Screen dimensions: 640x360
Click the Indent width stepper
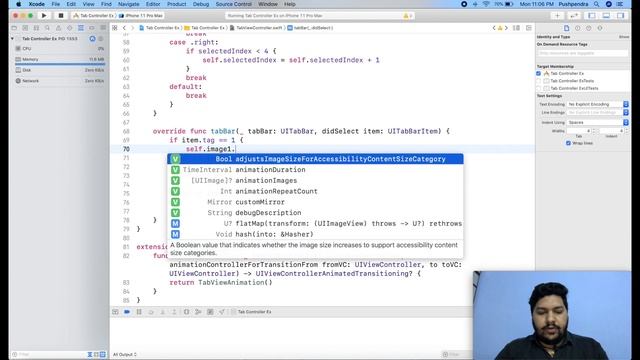[x=627, y=131]
